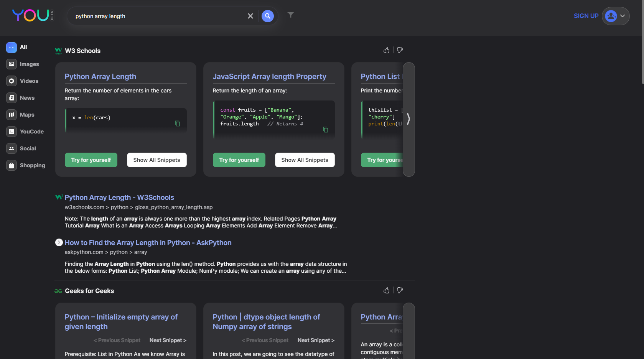Viewport: 644px width, 359px height.
Task: Open Python dtype object length card title
Action: (266, 322)
